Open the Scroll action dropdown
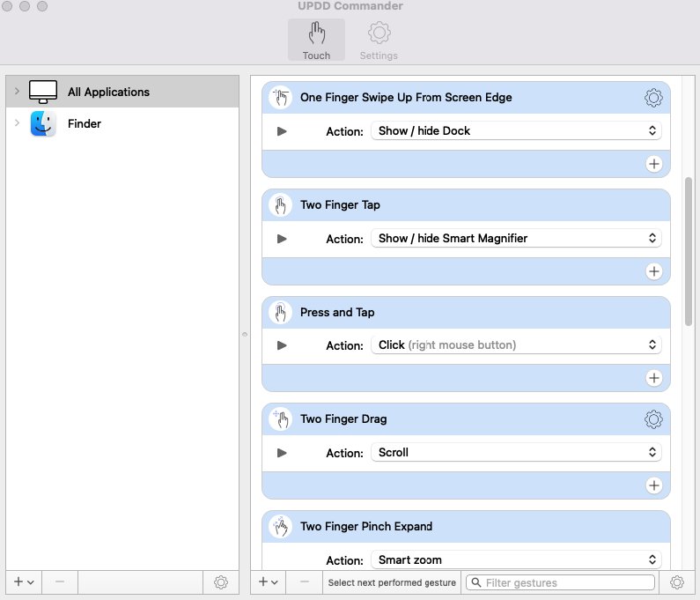Viewport: 700px width, 600px height. click(516, 453)
